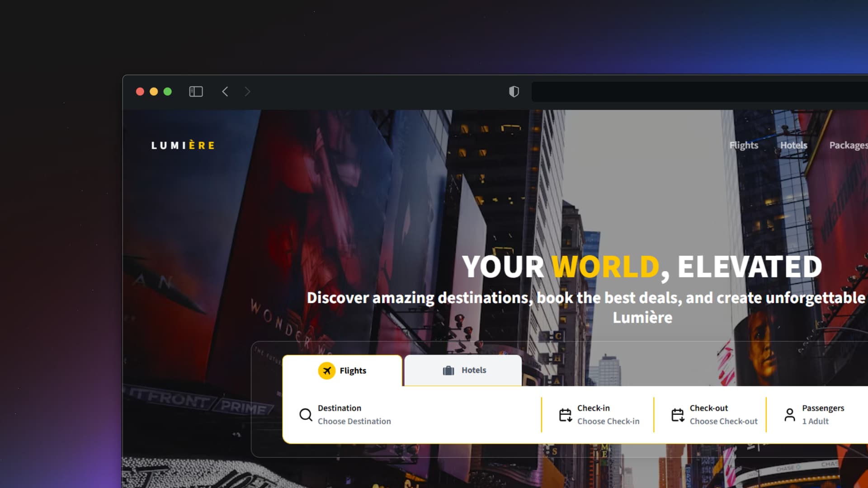
Task: Select the Flights search tab
Action: [342, 371]
